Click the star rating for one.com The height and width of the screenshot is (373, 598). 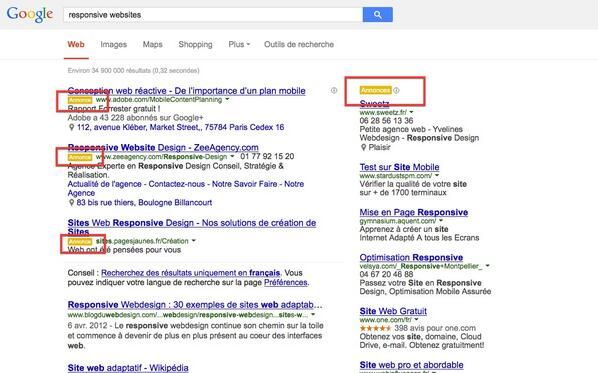[375, 328]
